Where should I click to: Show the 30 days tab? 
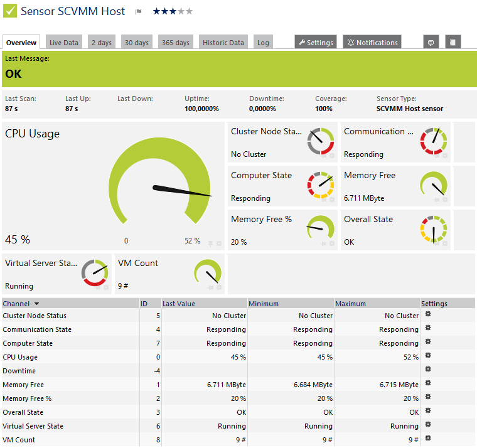(x=137, y=42)
